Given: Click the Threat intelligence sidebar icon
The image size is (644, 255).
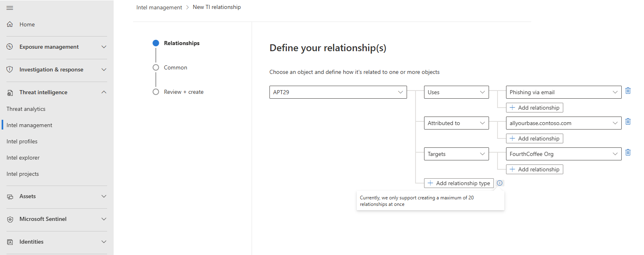Looking at the screenshot, I should 10,93.
